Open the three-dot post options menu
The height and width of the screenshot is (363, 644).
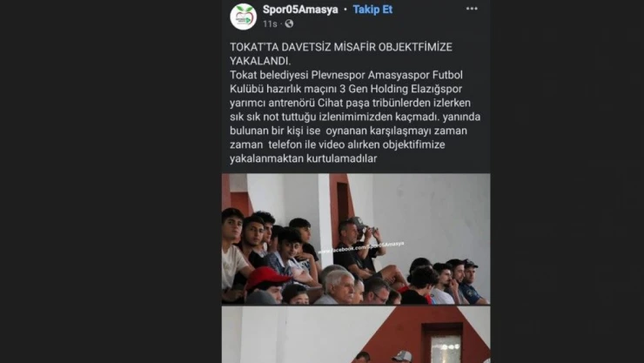click(472, 9)
